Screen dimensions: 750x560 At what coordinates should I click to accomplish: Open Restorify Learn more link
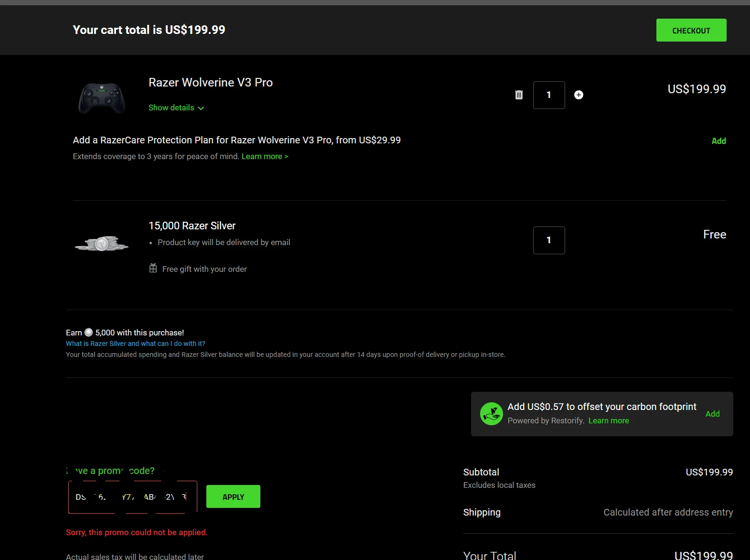[609, 420]
